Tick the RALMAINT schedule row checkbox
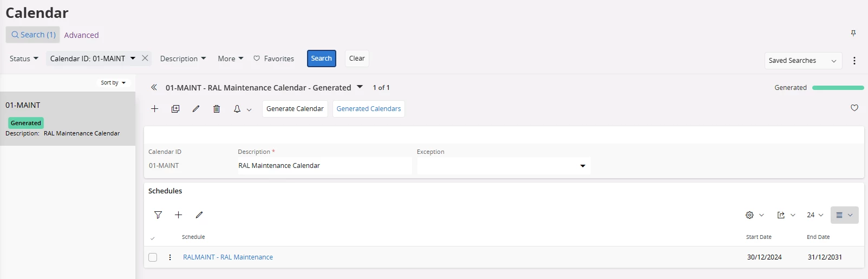 tap(153, 257)
